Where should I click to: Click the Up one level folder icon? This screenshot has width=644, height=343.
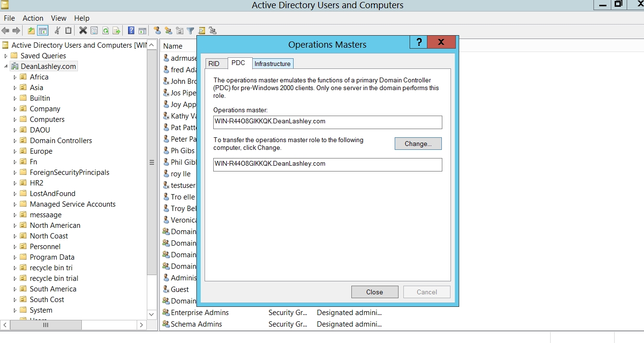pos(31,31)
